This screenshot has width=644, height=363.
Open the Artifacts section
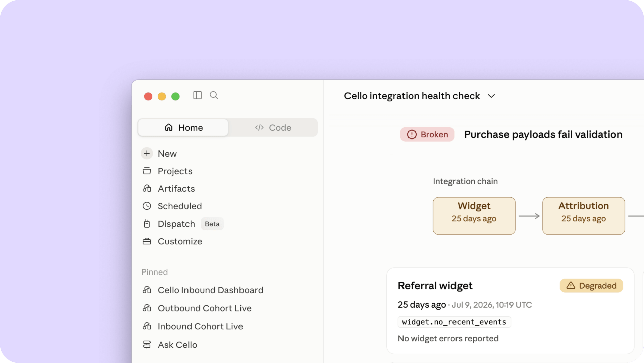[x=176, y=189]
